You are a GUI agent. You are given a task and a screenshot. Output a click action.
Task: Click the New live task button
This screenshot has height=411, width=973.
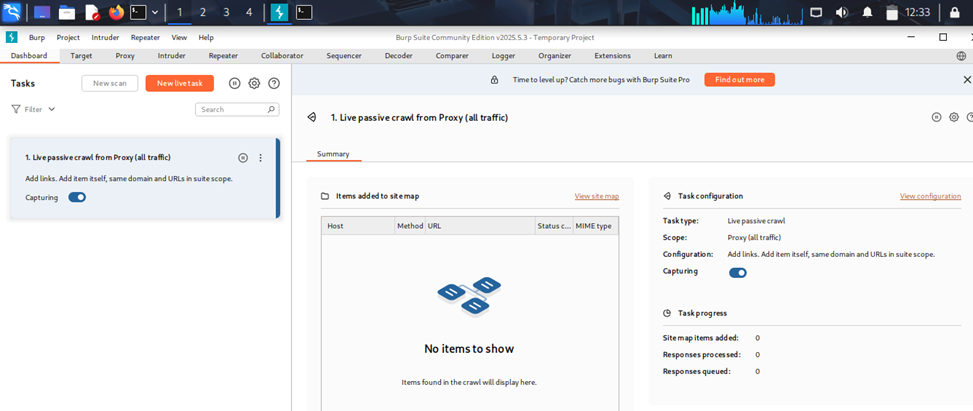point(180,83)
